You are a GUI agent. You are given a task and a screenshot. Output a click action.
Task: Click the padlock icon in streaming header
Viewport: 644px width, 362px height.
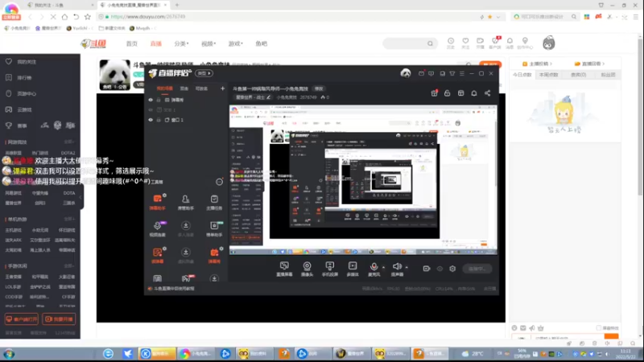(448, 93)
